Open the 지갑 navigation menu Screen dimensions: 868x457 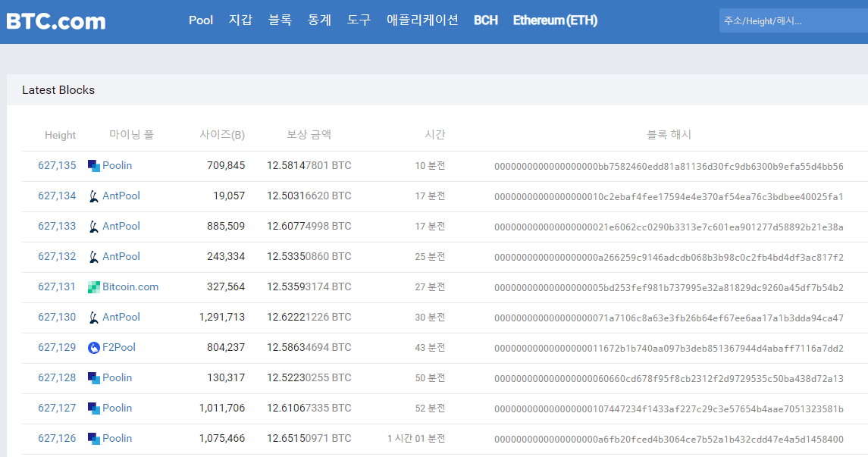pyautogui.click(x=240, y=20)
